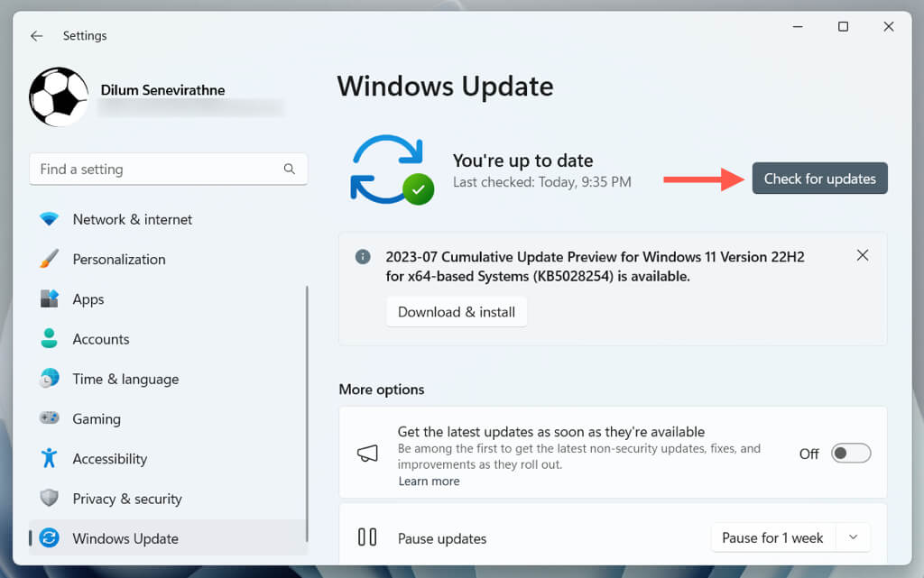This screenshot has height=578, width=924.
Task: Click Pause for 1 week button
Action: click(x=772, y=537)
